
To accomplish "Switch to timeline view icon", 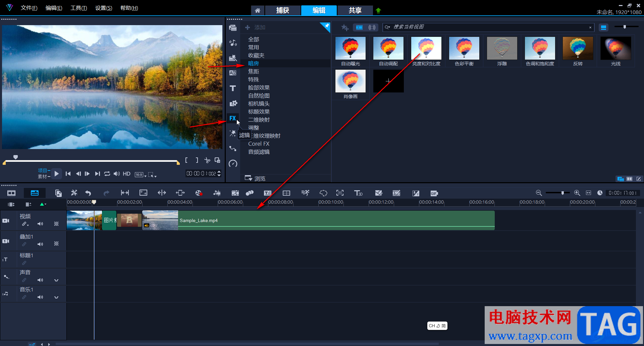I will coord(35,193).
